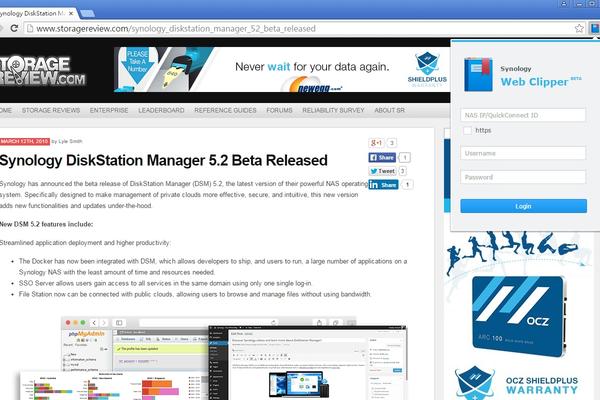This screenshot has height=400, width=600.
Task: Click the Google +1 button
Action: tap(377, 143)
